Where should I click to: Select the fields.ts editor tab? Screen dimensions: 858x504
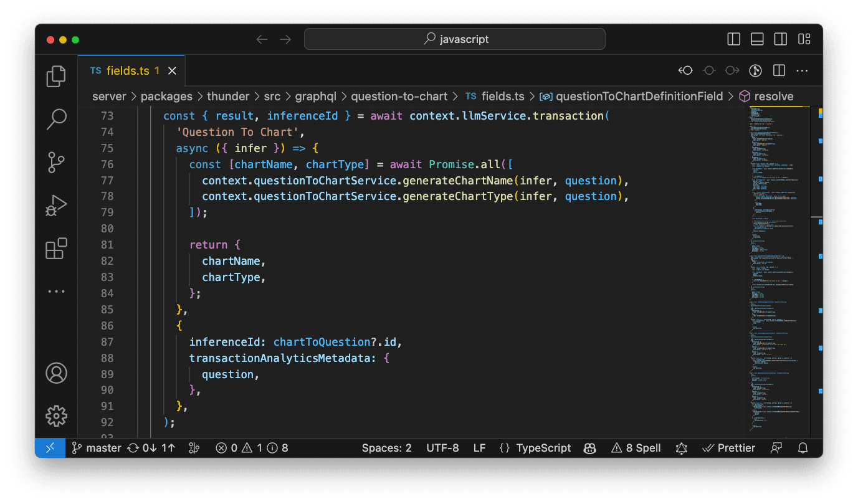tap(127, 70)
